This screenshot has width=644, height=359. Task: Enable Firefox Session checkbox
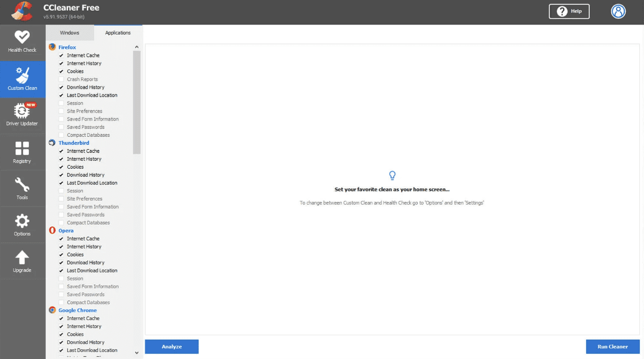pyautogui.click(x=62, y=103)
